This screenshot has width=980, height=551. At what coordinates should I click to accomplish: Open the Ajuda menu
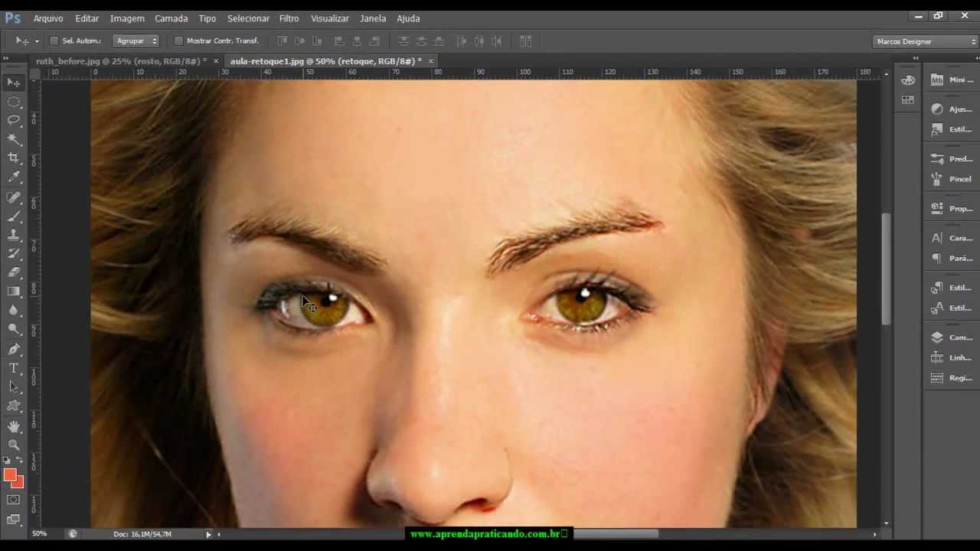tap(408, 18)
